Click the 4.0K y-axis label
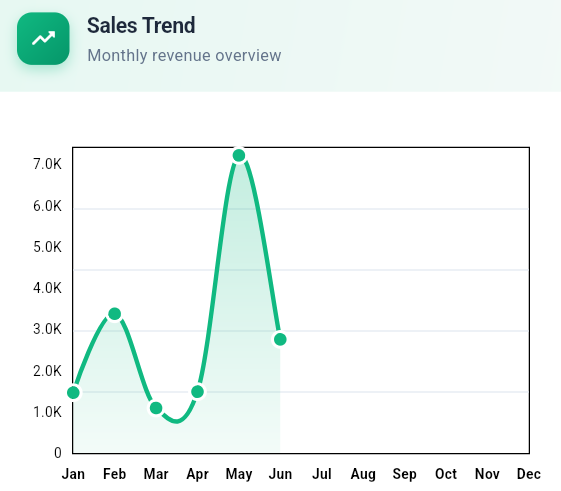The height and width of the screenshot is (491, 561). coord(47,288)
